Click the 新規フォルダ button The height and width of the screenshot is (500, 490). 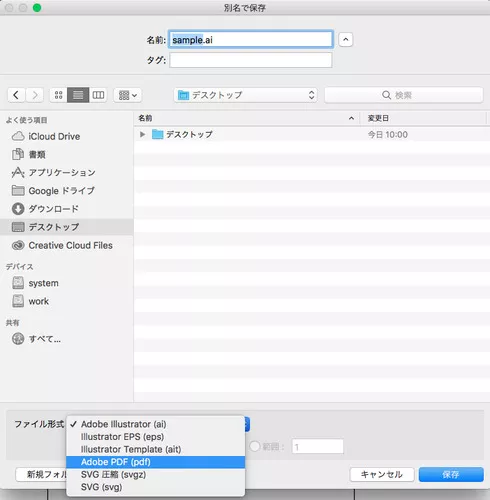[x=41, y=474]
